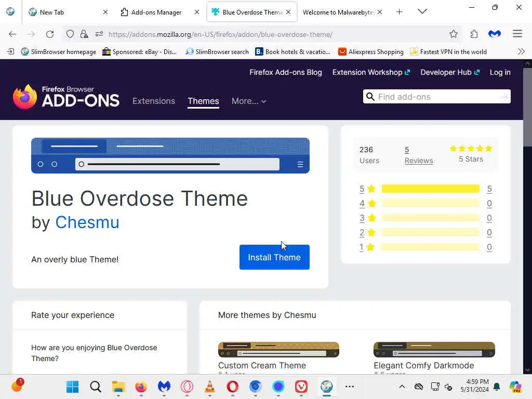Filter reviews by 1 star row
This screenshot has height=399, width=532.
point(425,247)
